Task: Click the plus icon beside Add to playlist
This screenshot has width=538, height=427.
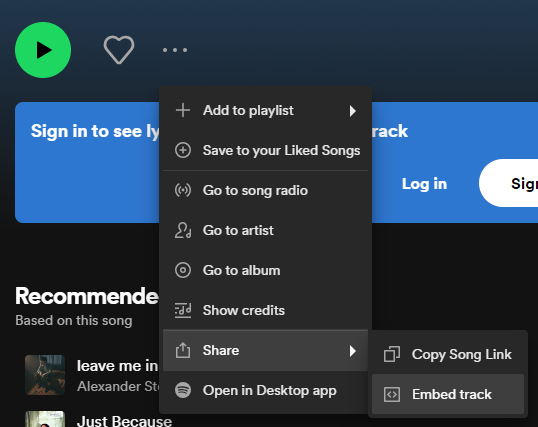Action: [183, 111]
